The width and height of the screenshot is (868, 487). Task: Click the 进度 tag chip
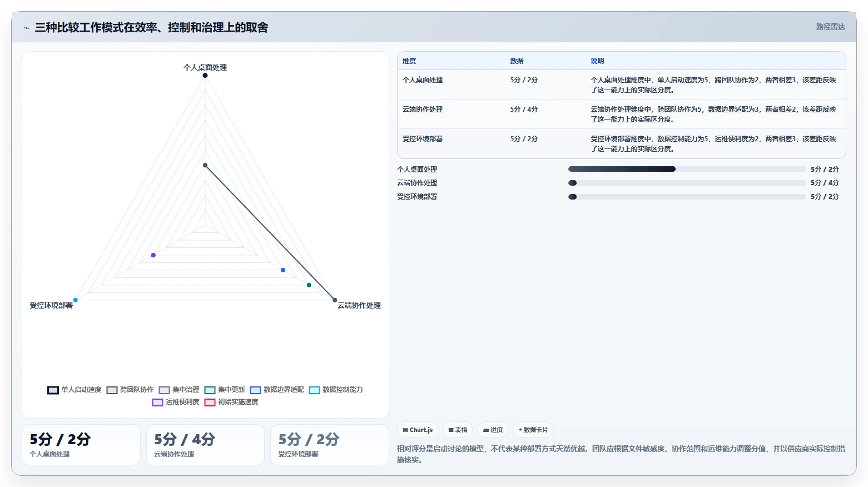click(x=493, y=430)
